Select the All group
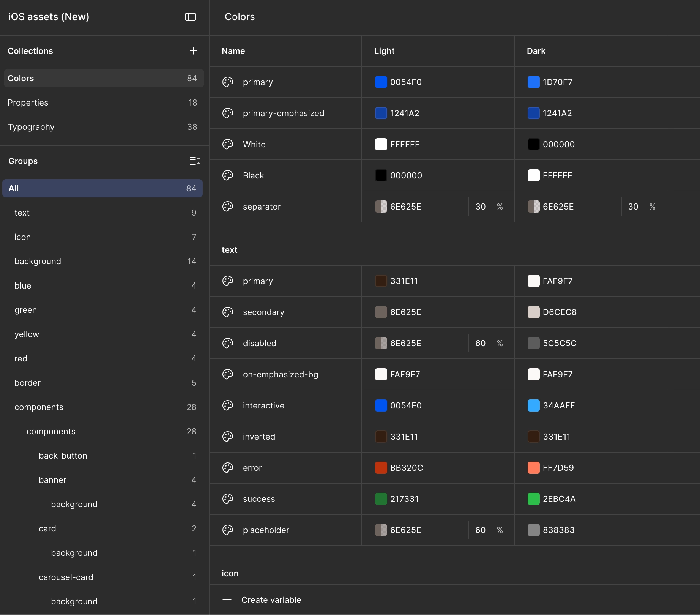Screen dimensions: 700x615 point(102,188)
